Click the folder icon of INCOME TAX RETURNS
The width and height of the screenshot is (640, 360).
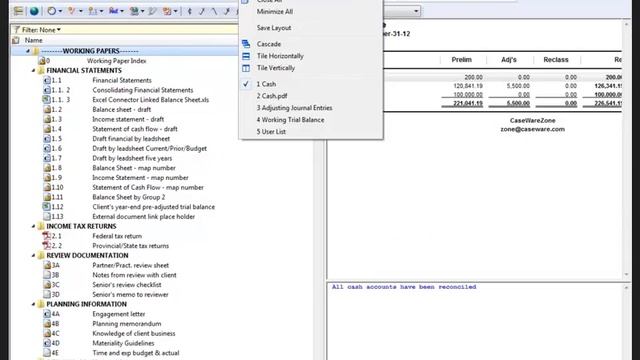(x=41, y=226)
